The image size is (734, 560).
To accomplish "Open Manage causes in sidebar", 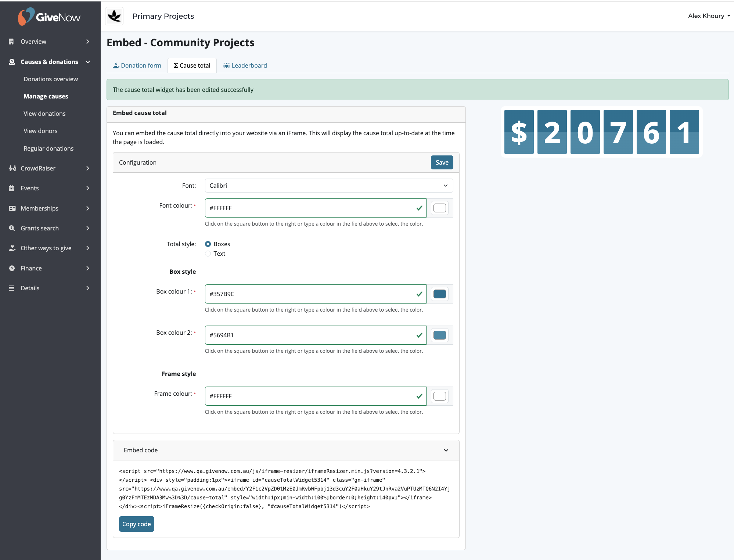I will (46, 96).
